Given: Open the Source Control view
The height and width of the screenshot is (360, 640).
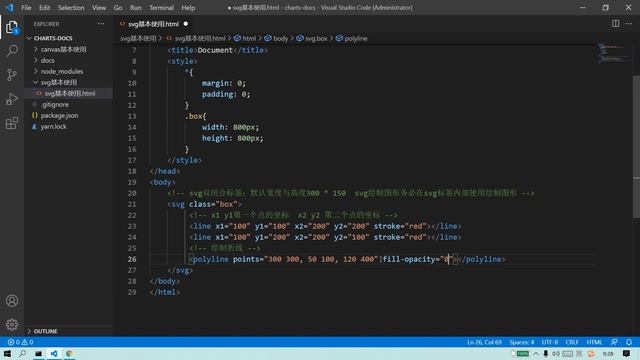Looking at the screenshot, I should click(x=12, y=75).
